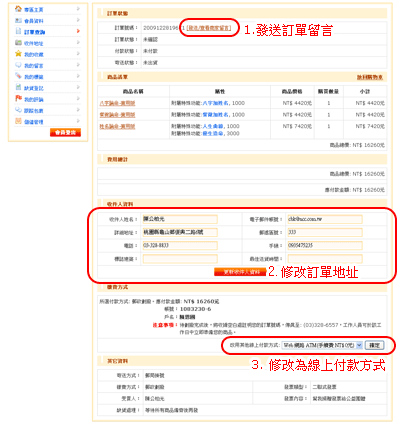Click the order number 20091228196 text

click(x=161, y=28)
